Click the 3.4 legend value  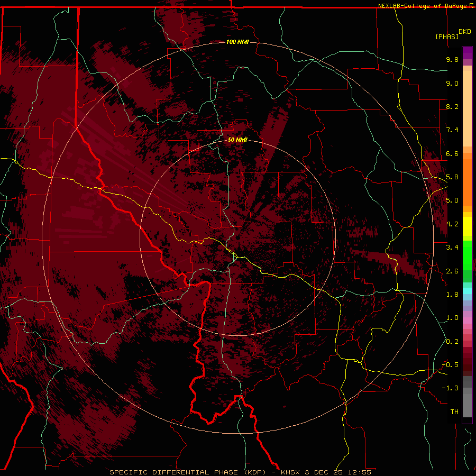[452, 248]
